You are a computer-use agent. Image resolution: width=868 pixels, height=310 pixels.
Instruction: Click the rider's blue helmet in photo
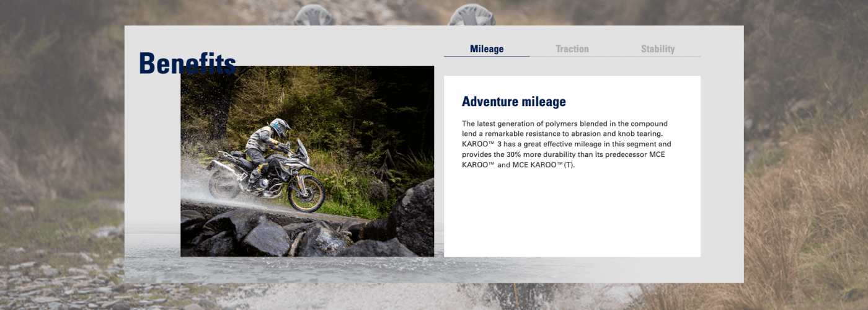(x=280, y=128)
